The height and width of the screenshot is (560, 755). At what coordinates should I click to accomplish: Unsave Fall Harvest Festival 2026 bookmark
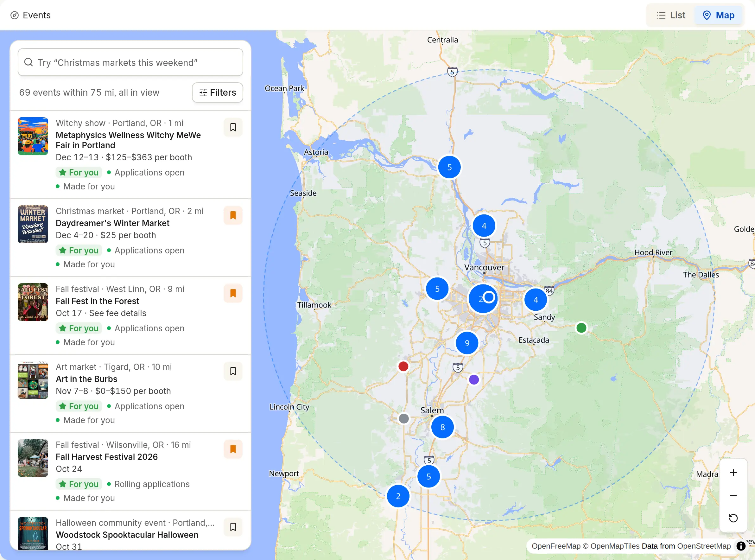(233, 449)
